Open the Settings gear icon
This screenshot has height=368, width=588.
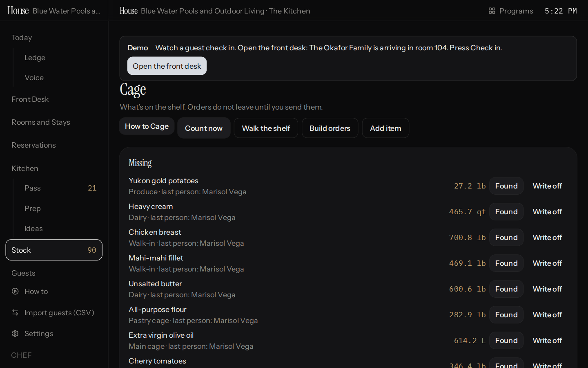(15, 334)
